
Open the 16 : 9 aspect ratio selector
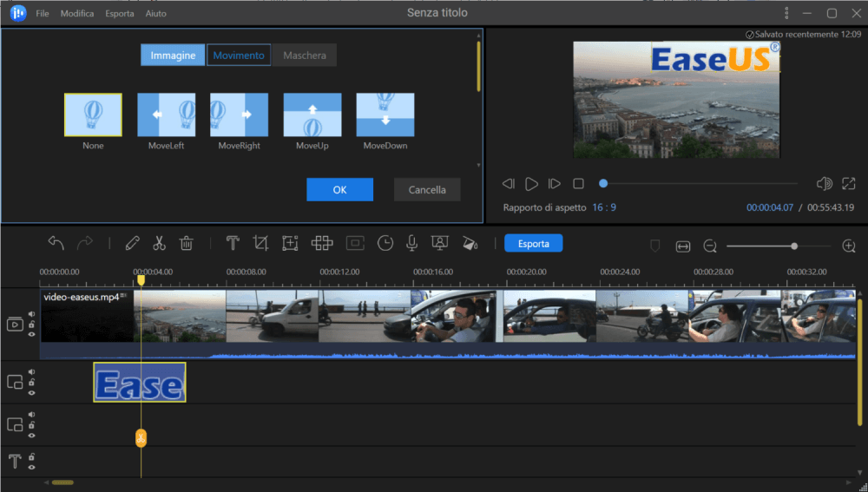coord(604,207)
